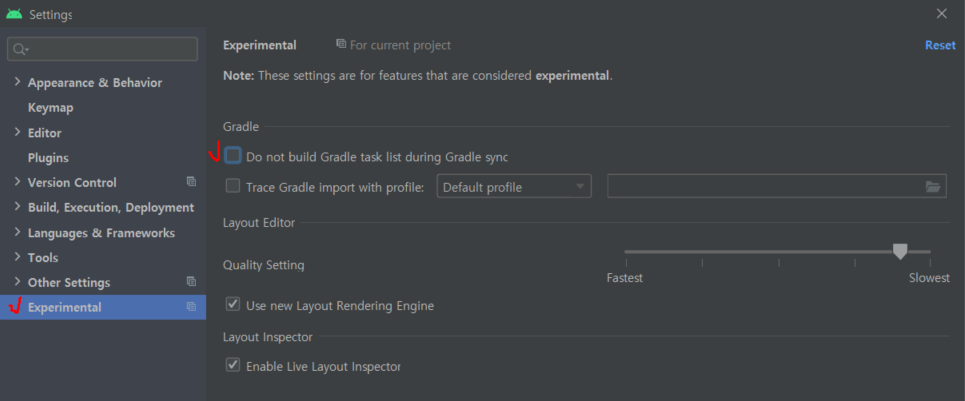Click the Slowest label under slider

point(929,278)
